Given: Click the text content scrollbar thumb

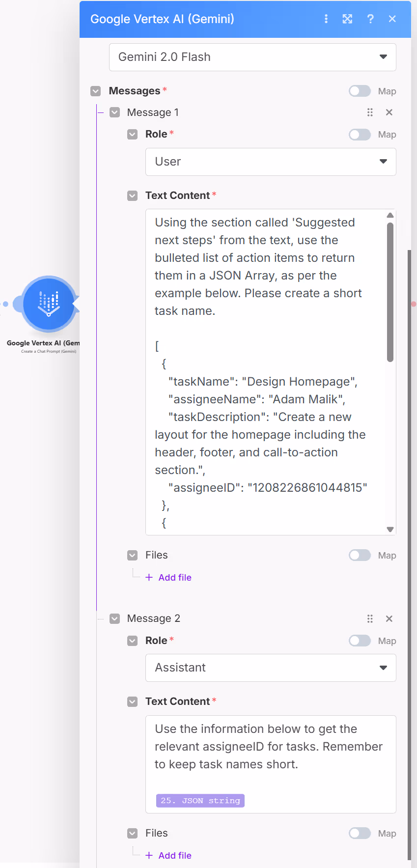Looking at the screenshot, I should coord(390,292).
